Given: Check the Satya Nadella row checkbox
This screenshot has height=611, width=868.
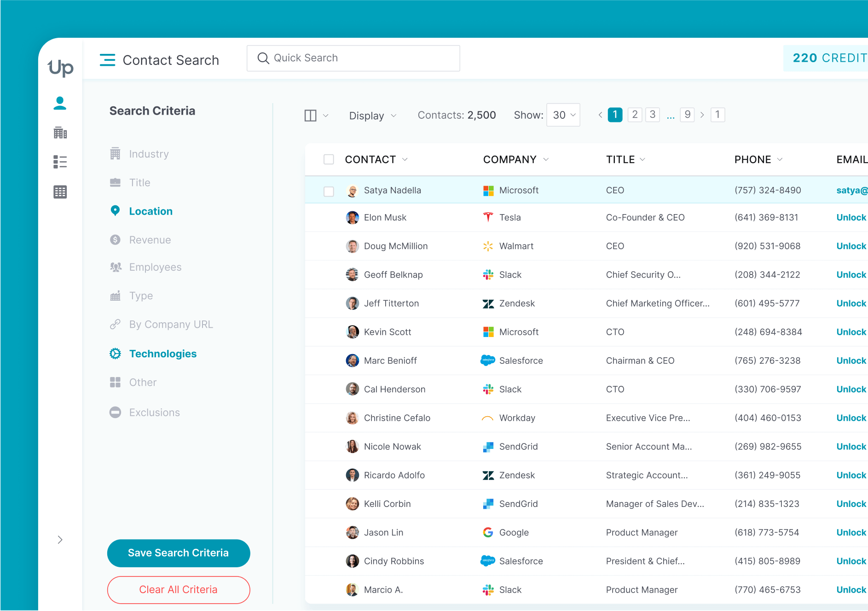Looking at the screenshot, I should pyautogui.click(x=329, y=191).
